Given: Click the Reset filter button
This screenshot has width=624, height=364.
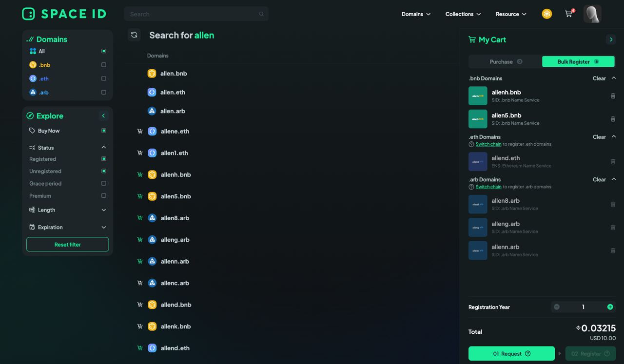Looking at the screenshot, I should tap(67, 245).
